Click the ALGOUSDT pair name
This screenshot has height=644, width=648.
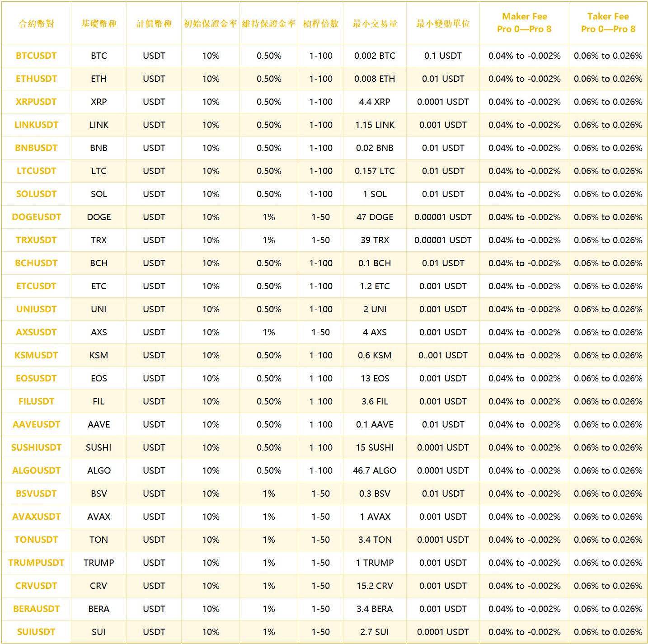click(x=36, y=470)
